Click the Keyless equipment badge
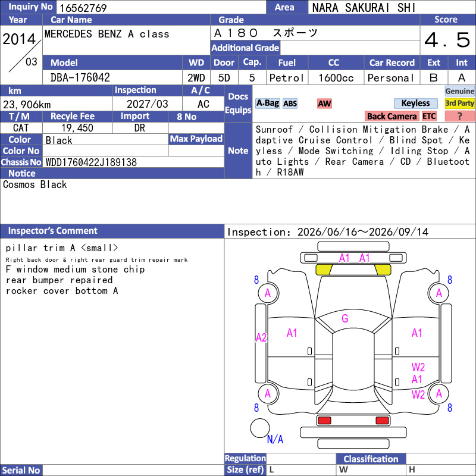476x476 pixels. click(x=415, y=103)
